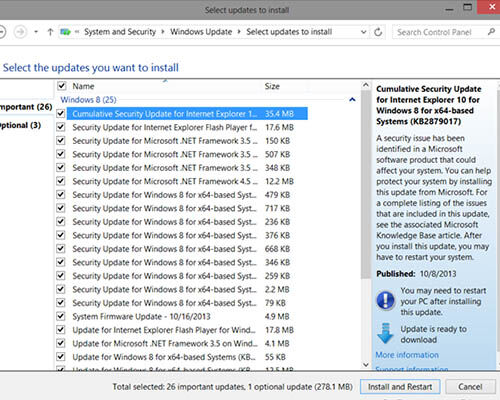Uncheck the 4.1 MB .NET Framework update checkbox
Image resolution: width=500 pixels, height=400 pixels.
[61, 343]
